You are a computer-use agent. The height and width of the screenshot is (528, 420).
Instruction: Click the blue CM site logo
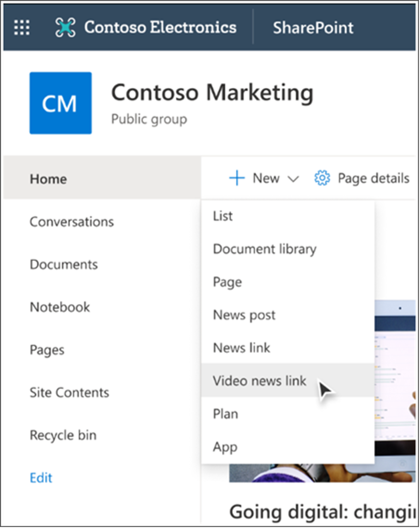61,103
